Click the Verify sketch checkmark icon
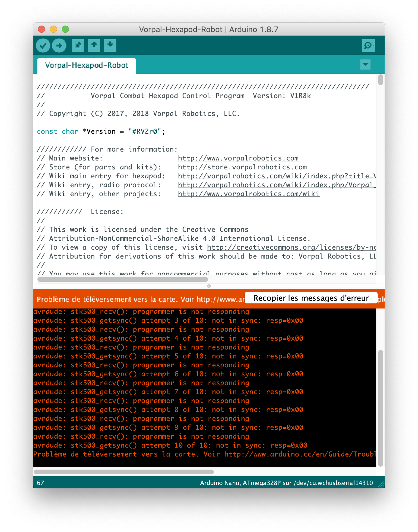Image resolution: width=418 pixels, height=532 pixels. click(43, 45)
